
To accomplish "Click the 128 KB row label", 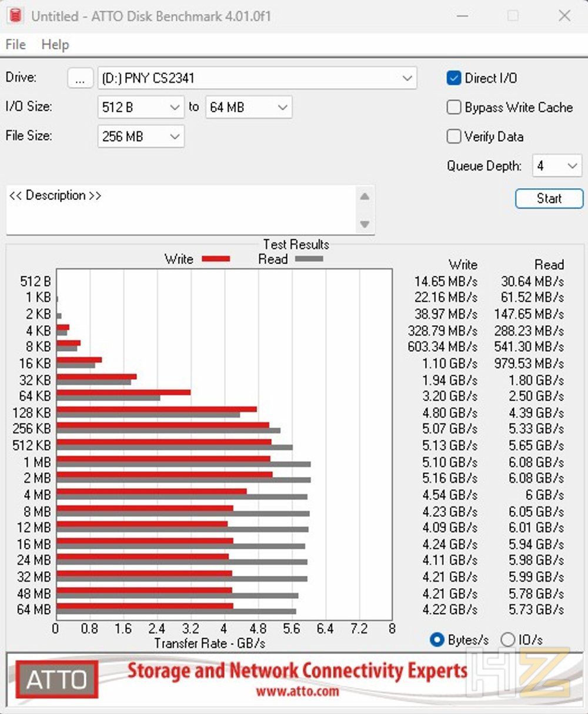I will click(32, 412).
